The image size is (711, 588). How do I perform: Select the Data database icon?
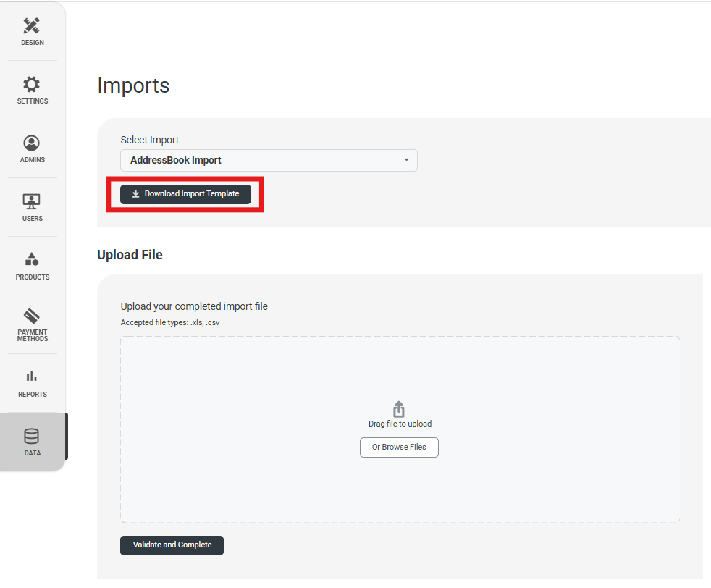32,436
